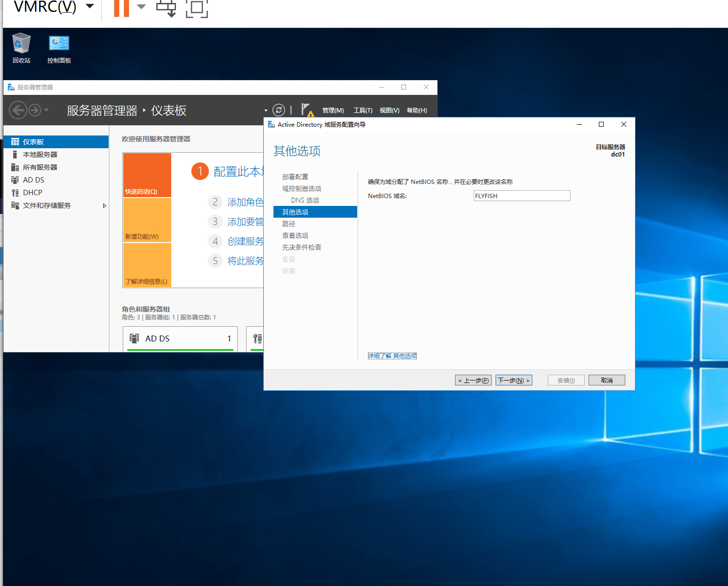
Task: Click the 了解详细信息(L) tile
Action: [x=147, y=265]
